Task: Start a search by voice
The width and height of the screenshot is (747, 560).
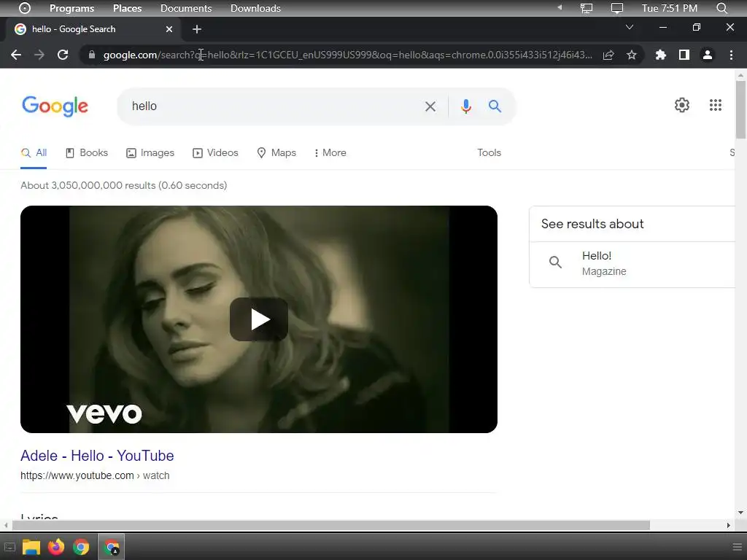Action: pos(466,106)
